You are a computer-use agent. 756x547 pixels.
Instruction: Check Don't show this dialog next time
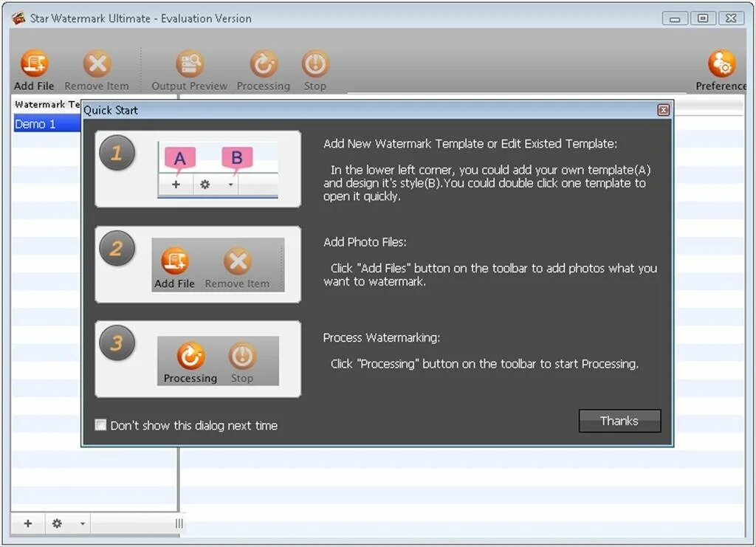coord(100,424)
